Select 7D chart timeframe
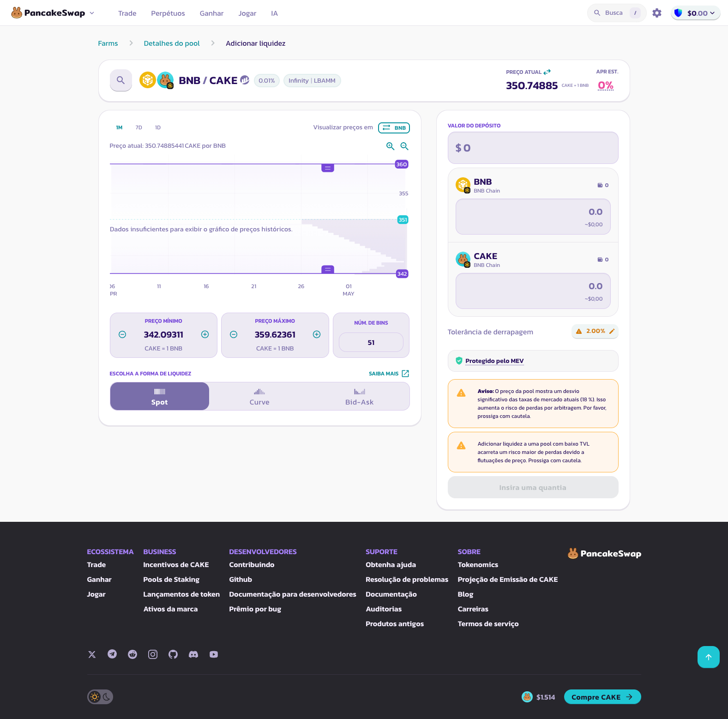The height and width of the screenshot is (719, 728). (x=138, y=127)
